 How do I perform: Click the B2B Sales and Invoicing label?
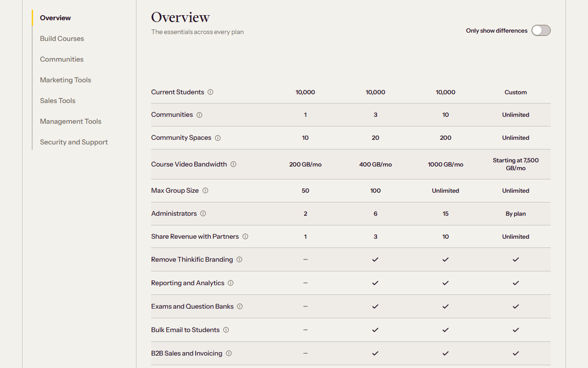click(x=187, y=353)
